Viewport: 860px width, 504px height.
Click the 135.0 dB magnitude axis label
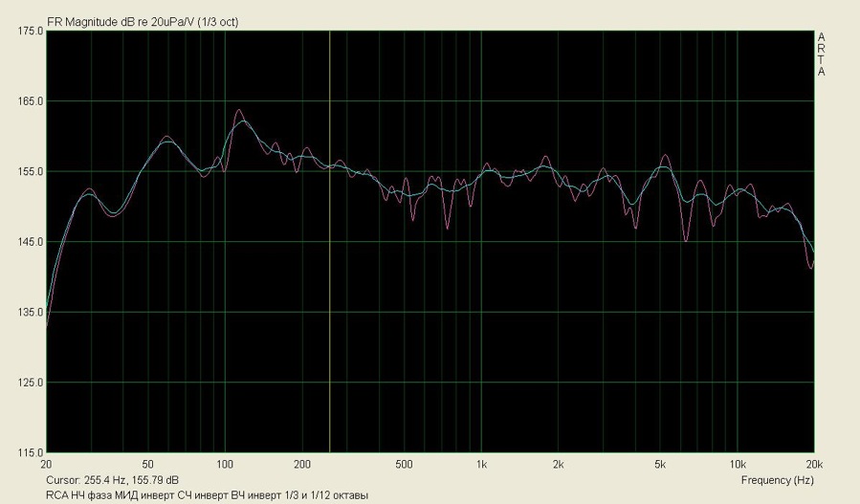point(30,313)
